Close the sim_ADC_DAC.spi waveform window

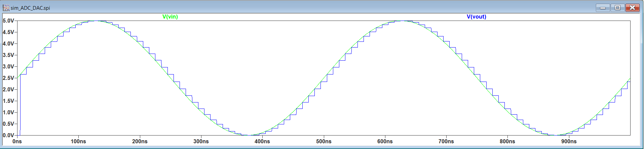tap(633, 8)
